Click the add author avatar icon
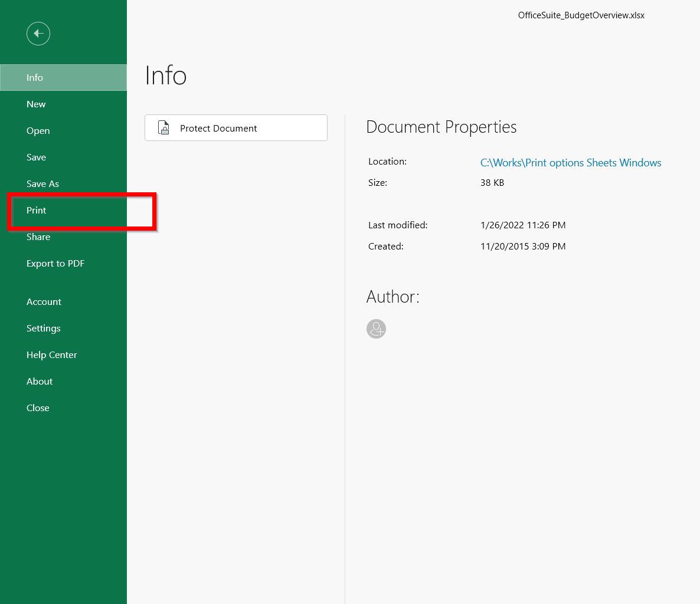Image resolution: width=700 pixels, height=604 pixels. click(x=376, y=329)
